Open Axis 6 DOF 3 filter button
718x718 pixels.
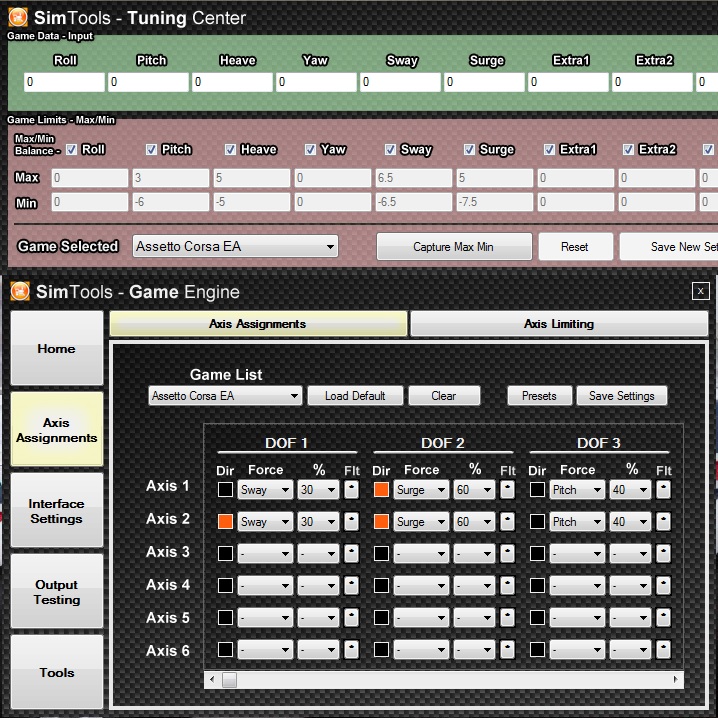click(x=664, y=650)
